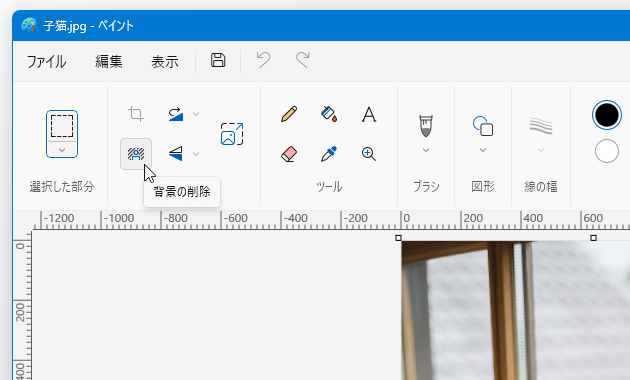This screenshot has height=380, width=630.
Task: Click the background removal (背景の削除) icon
Action: tap(136, 154)
